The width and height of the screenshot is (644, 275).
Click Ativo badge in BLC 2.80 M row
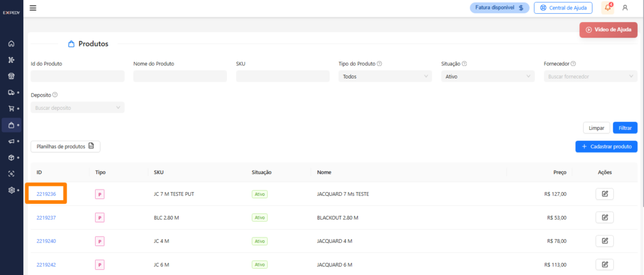pyautogui.click(x=260, y=218)
